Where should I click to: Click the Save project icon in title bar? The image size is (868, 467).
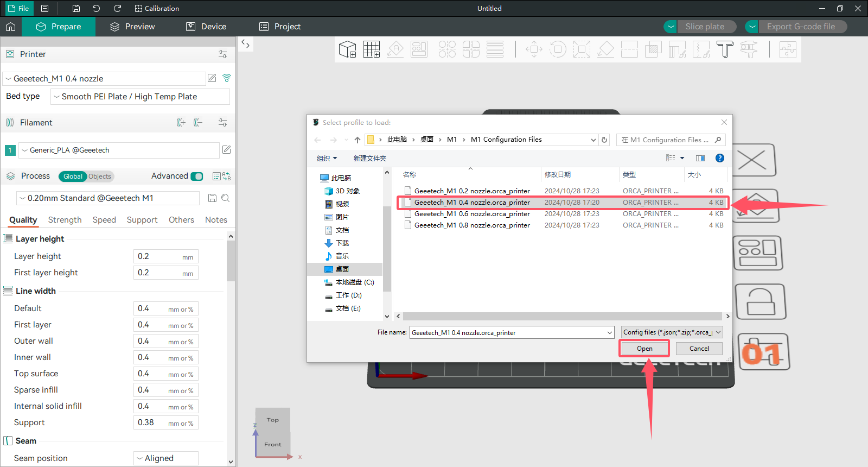click(76, 8)
